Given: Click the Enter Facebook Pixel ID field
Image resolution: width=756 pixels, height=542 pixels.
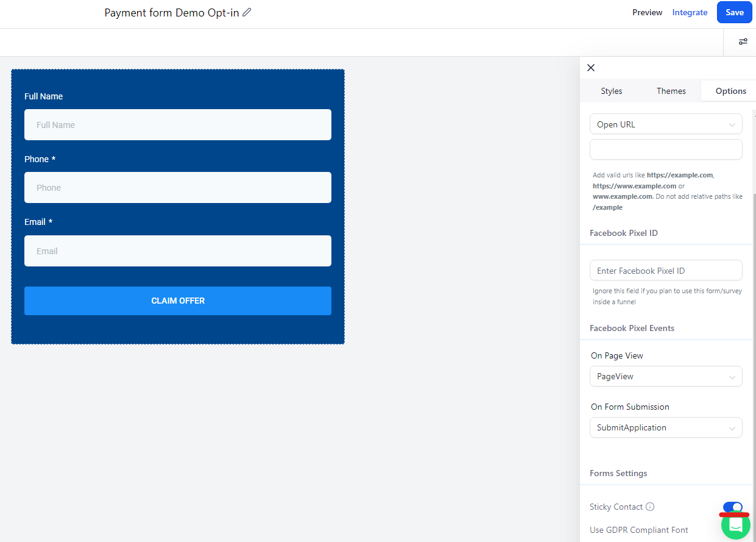Looking at the screenshot, I should [666, 271].
